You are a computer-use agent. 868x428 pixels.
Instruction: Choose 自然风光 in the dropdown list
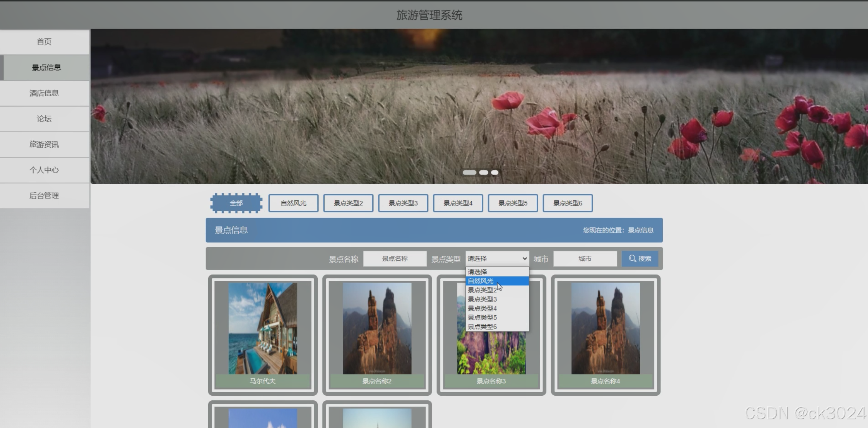coord(497,281)
